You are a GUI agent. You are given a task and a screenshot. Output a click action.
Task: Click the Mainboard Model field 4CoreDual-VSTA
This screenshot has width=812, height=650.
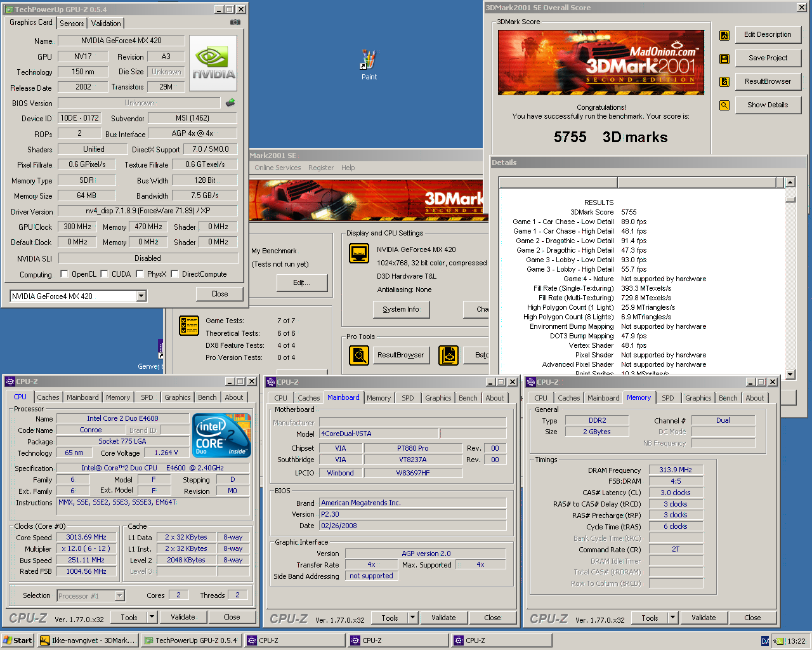point(379,434)
